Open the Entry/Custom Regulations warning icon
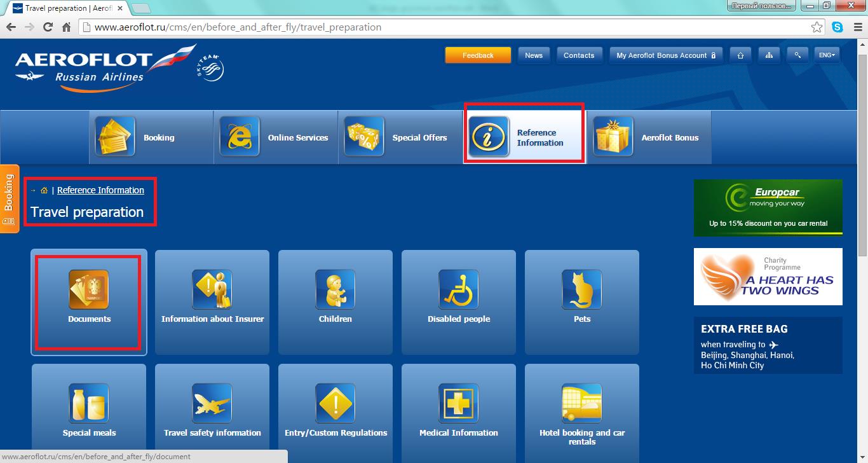Screen dimensions: 868x463 (x=336, y=403)
